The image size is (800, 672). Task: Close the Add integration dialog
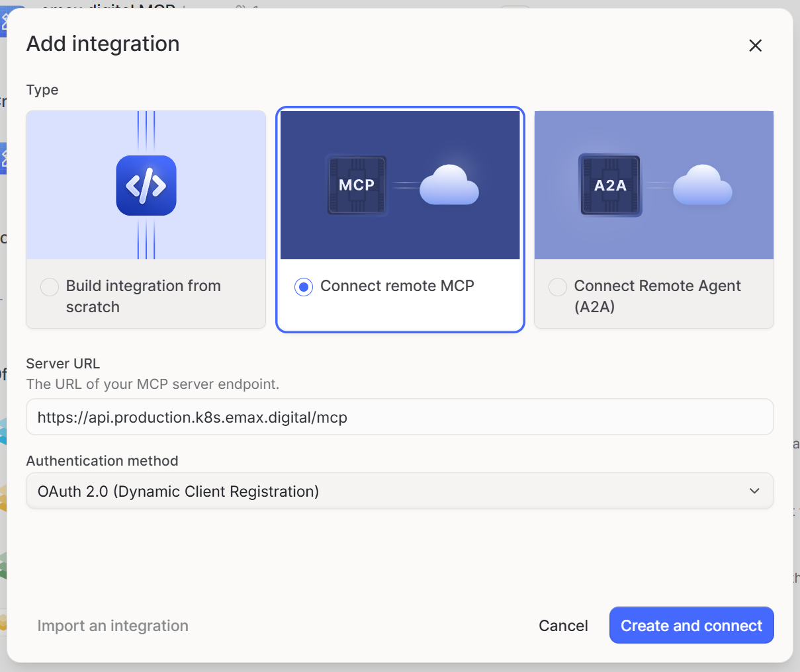pos(755,46)
